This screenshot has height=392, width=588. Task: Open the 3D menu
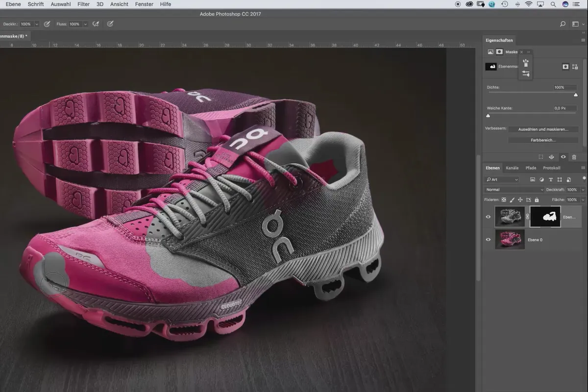click(100, 4)
